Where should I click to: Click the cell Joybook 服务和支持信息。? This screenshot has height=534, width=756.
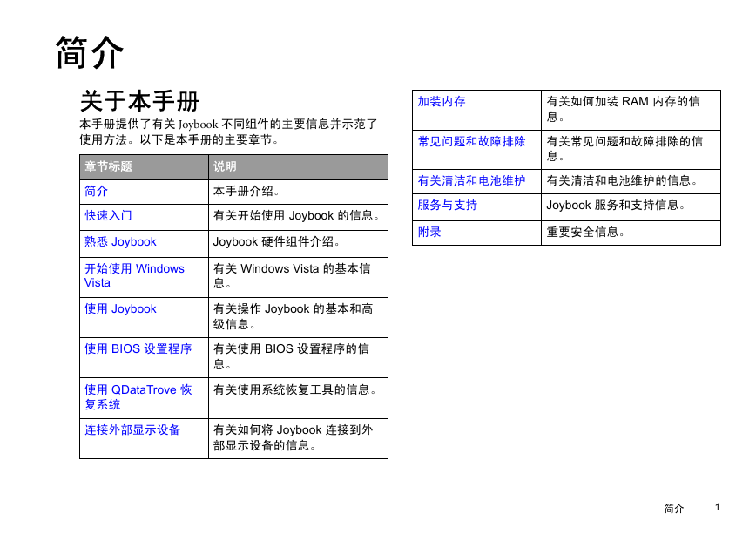tap(631, 207)
